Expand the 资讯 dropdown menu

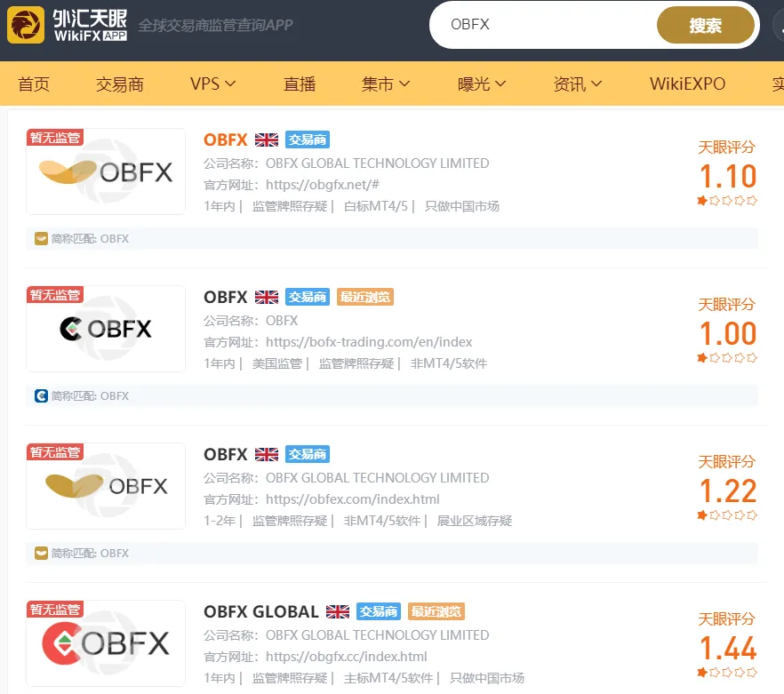pos(578,84)
